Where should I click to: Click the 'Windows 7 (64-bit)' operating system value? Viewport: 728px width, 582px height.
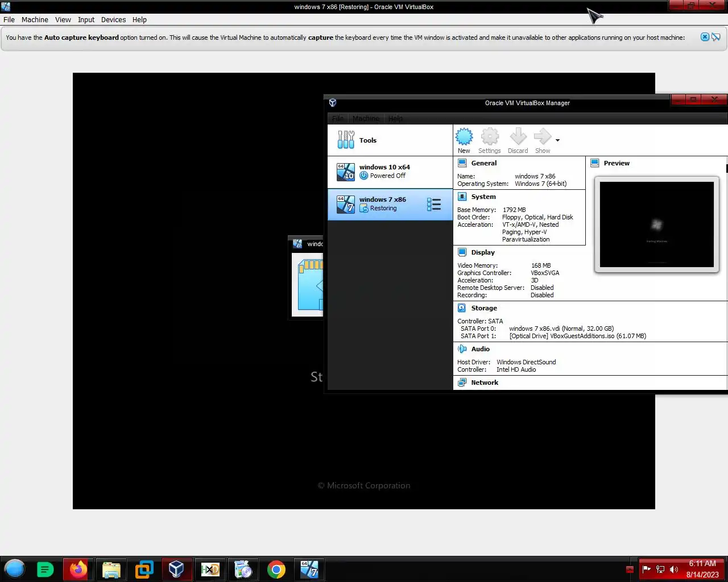tap(541, 184)
